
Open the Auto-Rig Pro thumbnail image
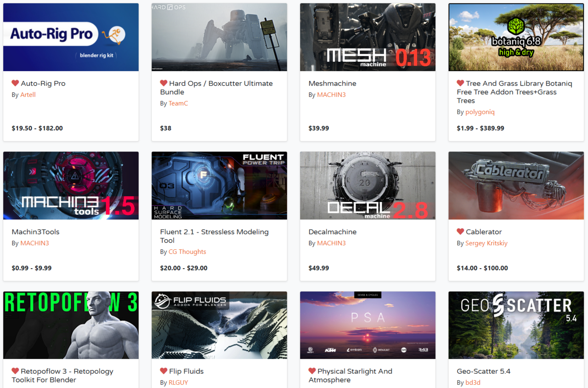click(71, 37)
